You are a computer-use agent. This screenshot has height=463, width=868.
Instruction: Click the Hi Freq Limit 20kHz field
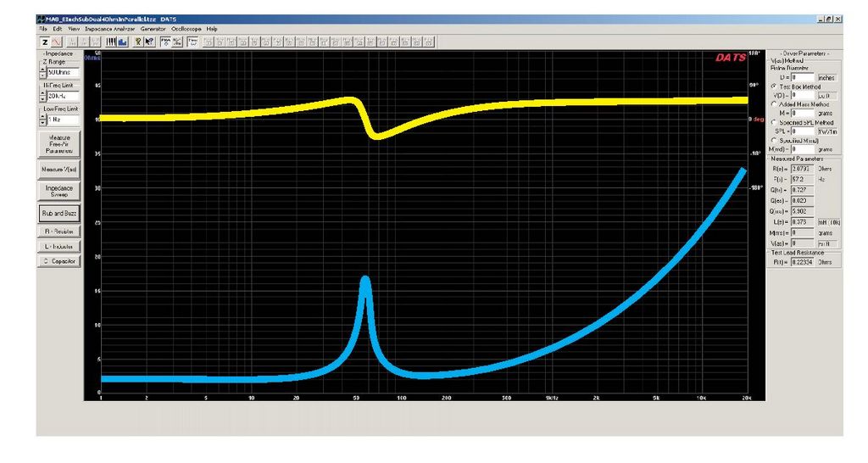coord(63,97)
